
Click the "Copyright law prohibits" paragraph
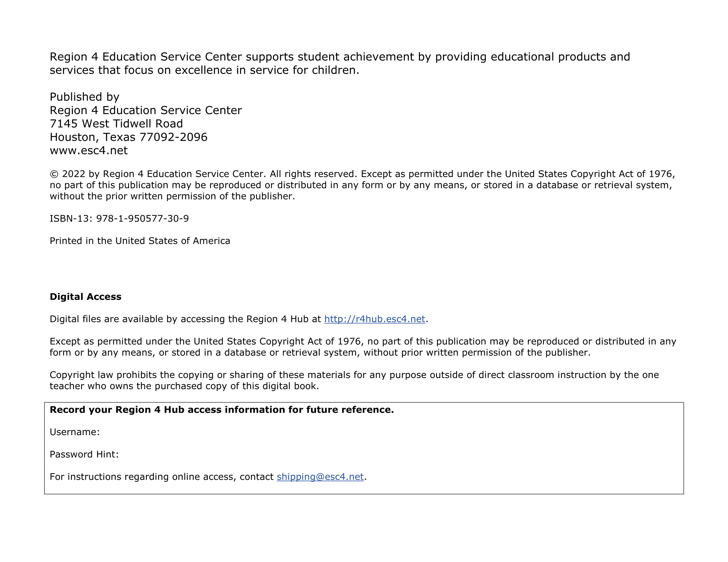pyautogui.click(x=354, y=381)
